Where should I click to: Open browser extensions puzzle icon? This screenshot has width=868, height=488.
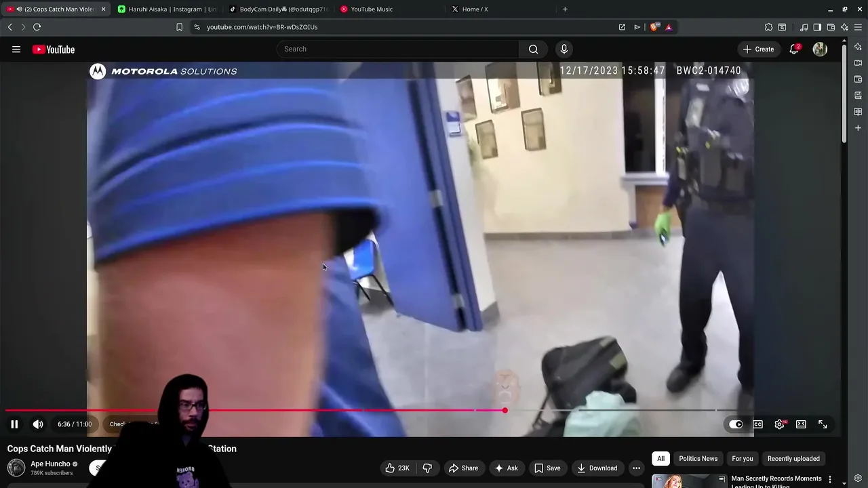[768, 27]
